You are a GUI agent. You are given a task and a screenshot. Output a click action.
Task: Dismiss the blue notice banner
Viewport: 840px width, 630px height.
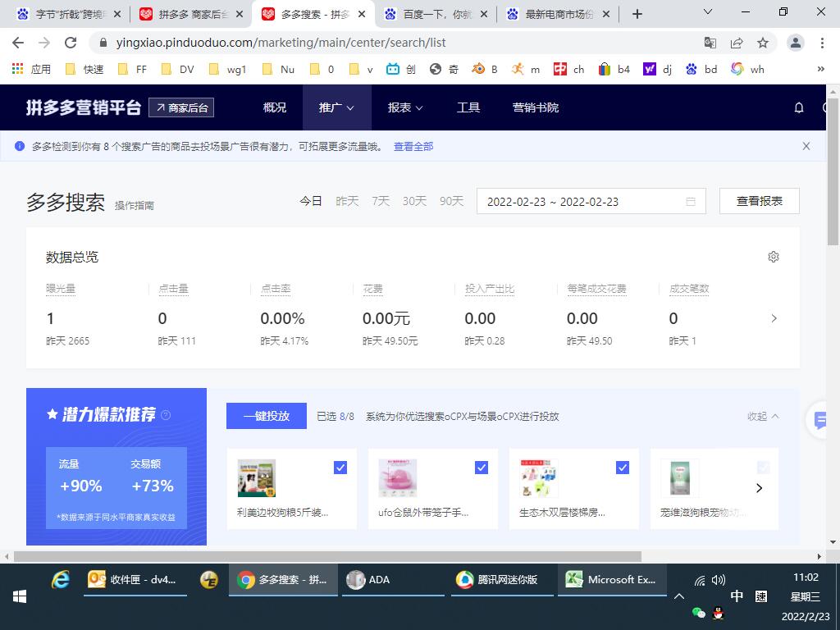point(806,146)
